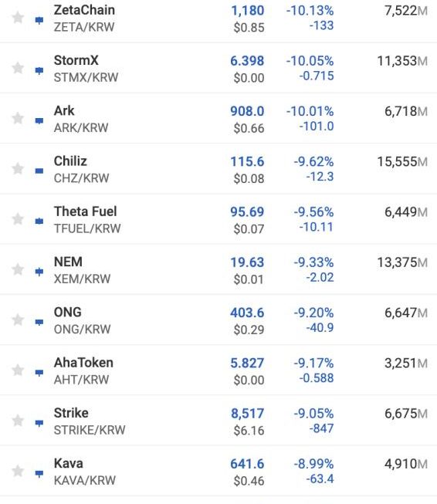Click the candlestick icon beside AhaToken
437x504 pixels.
coord(39,373)
